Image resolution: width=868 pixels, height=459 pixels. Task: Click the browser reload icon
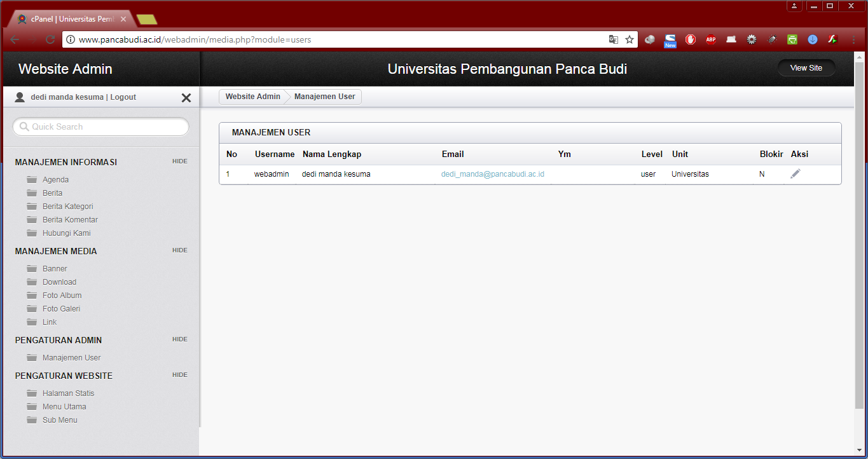pos(50,39)
